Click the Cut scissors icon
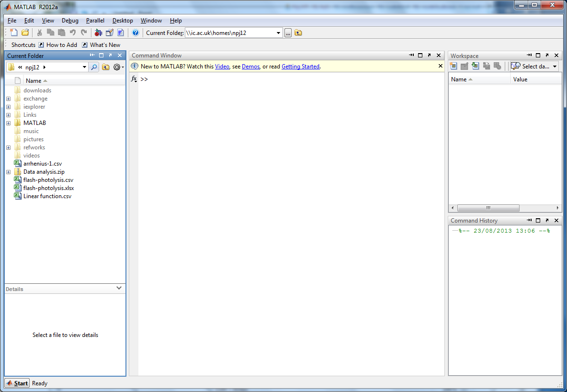 [x=39, y=33]
